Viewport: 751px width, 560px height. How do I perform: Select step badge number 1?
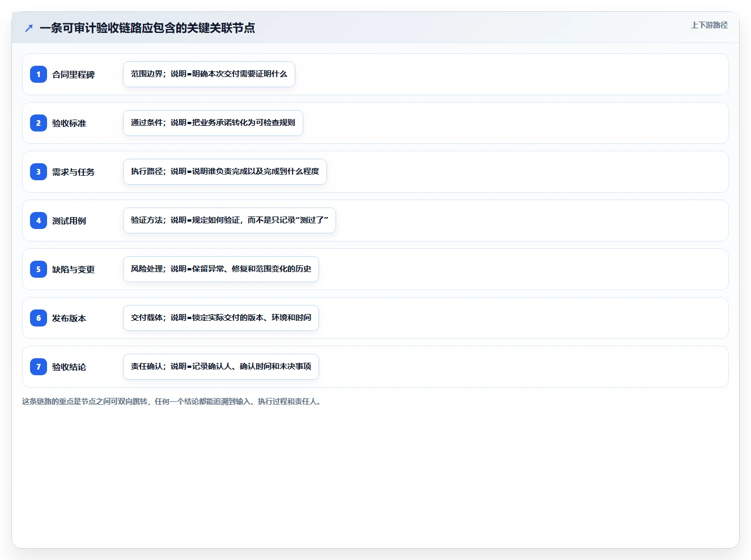point(39,74)
